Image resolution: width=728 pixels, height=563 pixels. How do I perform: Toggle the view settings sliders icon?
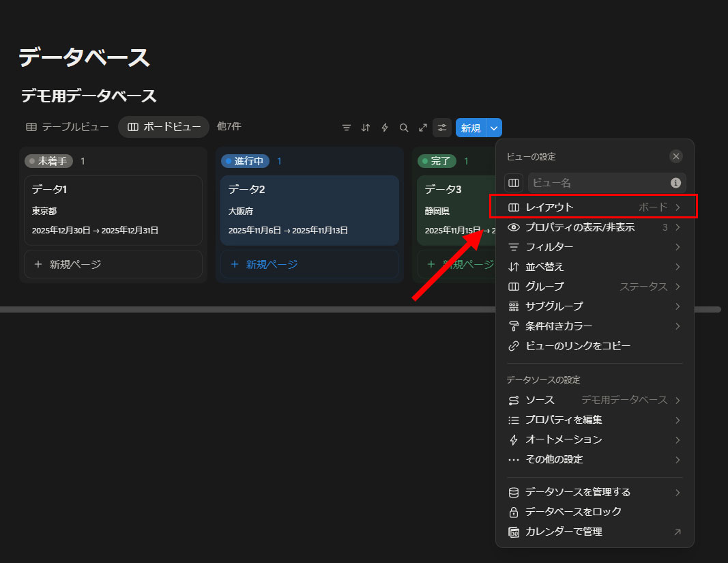tap(442, 128)
